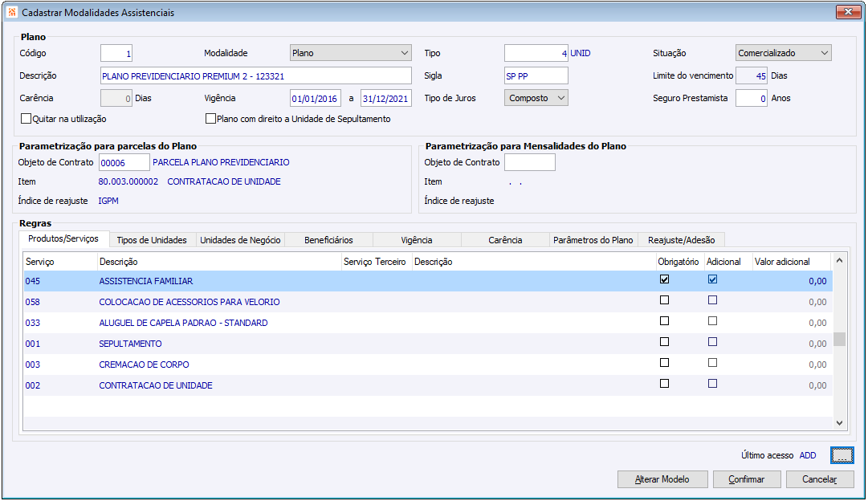Select the SEPULTAMENTO service description

(x=130, y=344)
